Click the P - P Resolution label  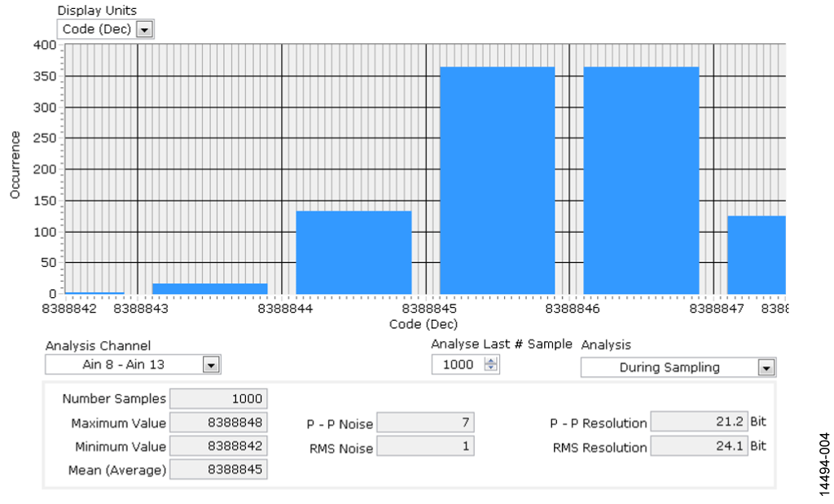click(x=599, y=423)
